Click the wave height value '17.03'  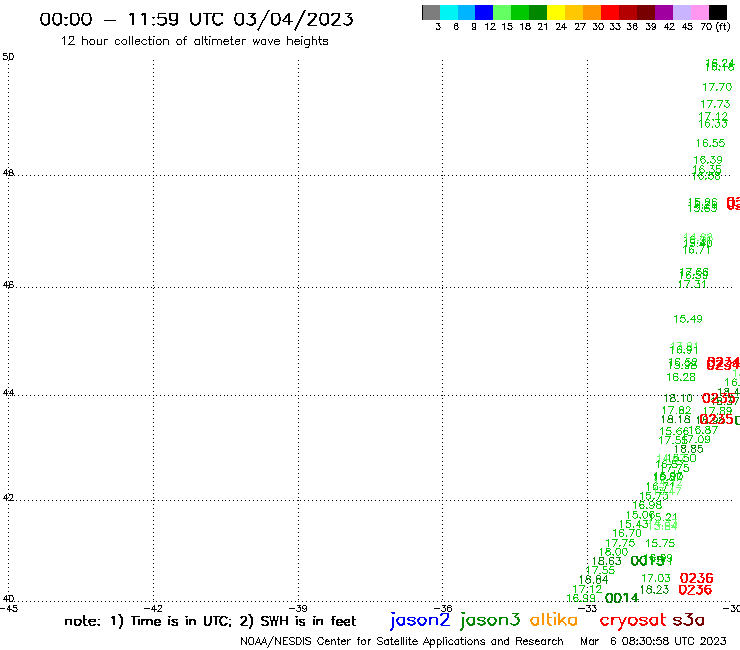tap(656, 578)
